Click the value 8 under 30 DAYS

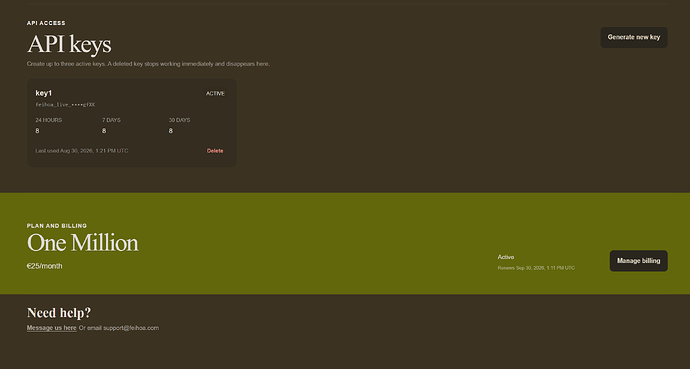tap(171, 131)
